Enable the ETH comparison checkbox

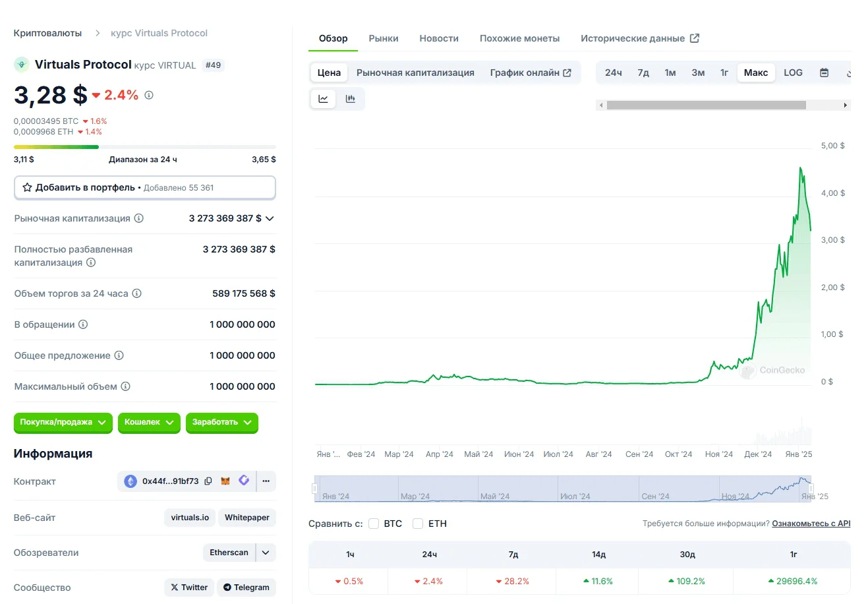pos(418,524)
